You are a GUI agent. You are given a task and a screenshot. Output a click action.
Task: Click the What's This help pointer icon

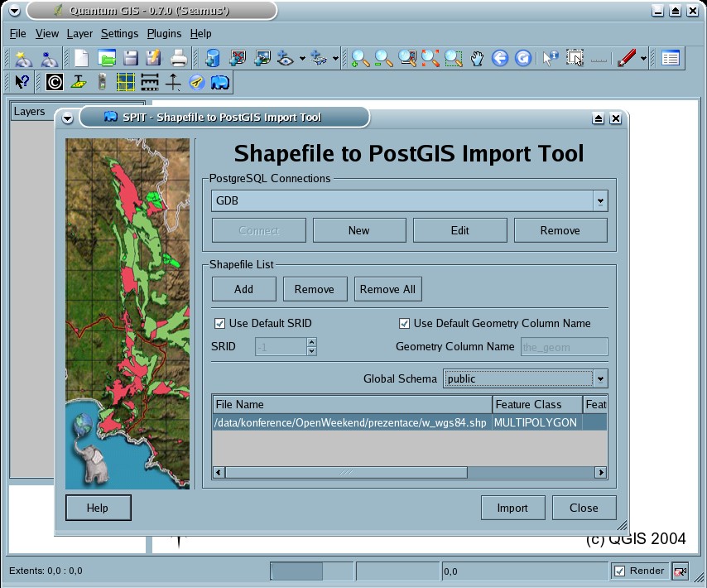22,82
